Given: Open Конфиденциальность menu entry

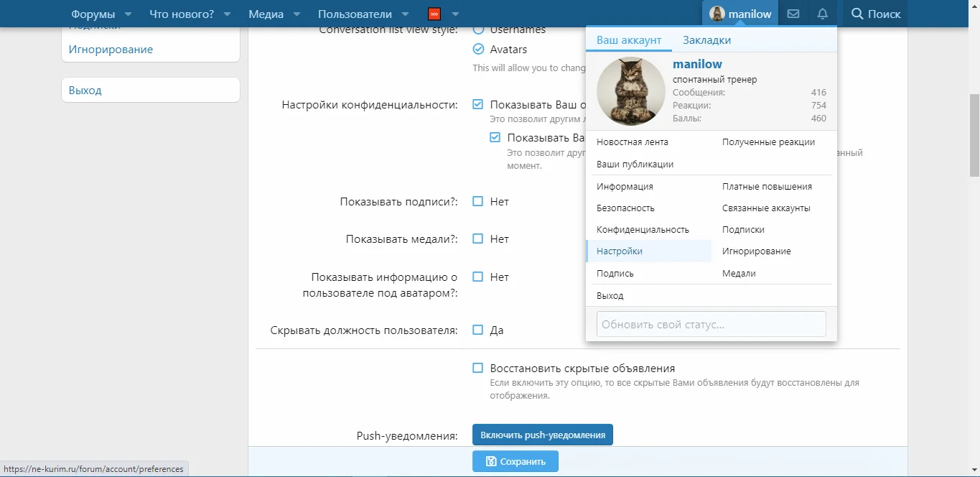Looking at the screenshot, I should click(643, 229).
